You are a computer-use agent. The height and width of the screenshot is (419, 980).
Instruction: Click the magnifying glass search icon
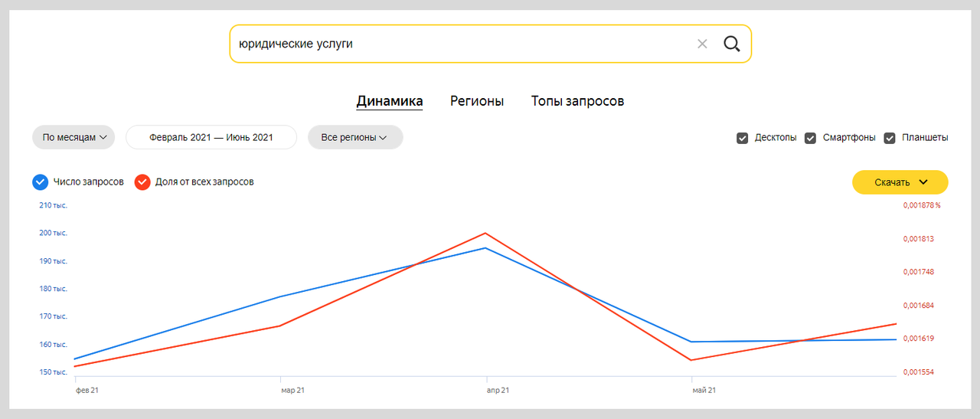pos(732,44)
